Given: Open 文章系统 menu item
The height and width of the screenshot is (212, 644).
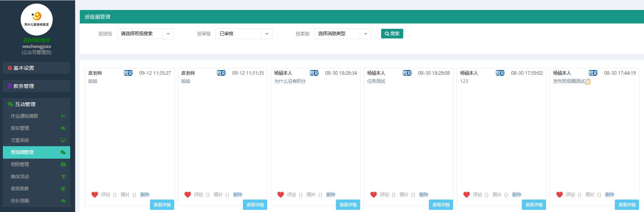Looking at the screenshot, I should click(x=37, y=140).
